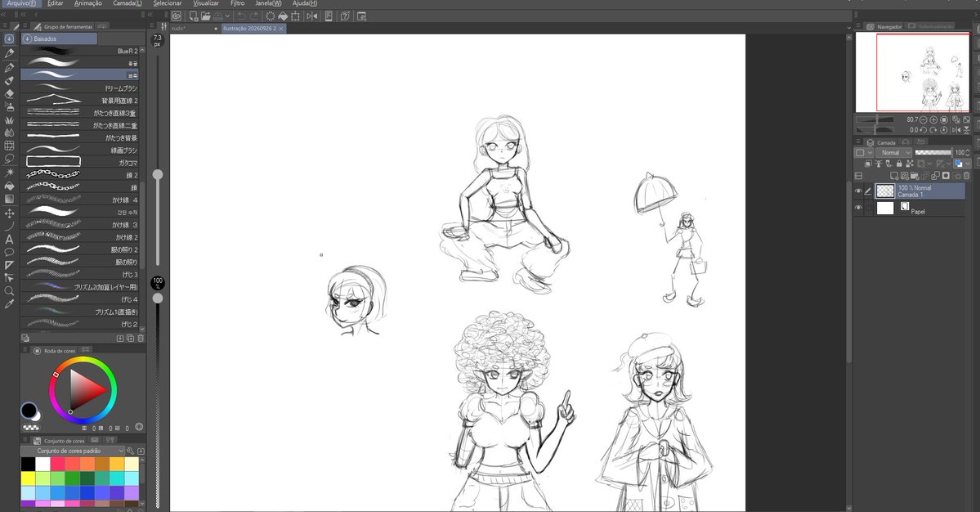Hide Camada 1 layer with eye icon
The width and height of the screenshot is (980, 512).
coord(859,191)
